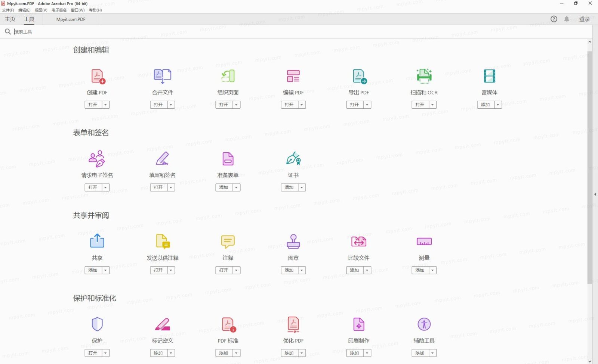Screen dimensions: 598x364
Task: Select the 标记密文 redact icon
Action: tap(163, 324)
